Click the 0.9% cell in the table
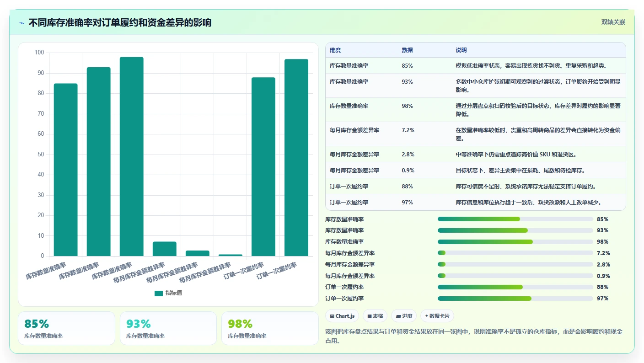 pos(408,171)
